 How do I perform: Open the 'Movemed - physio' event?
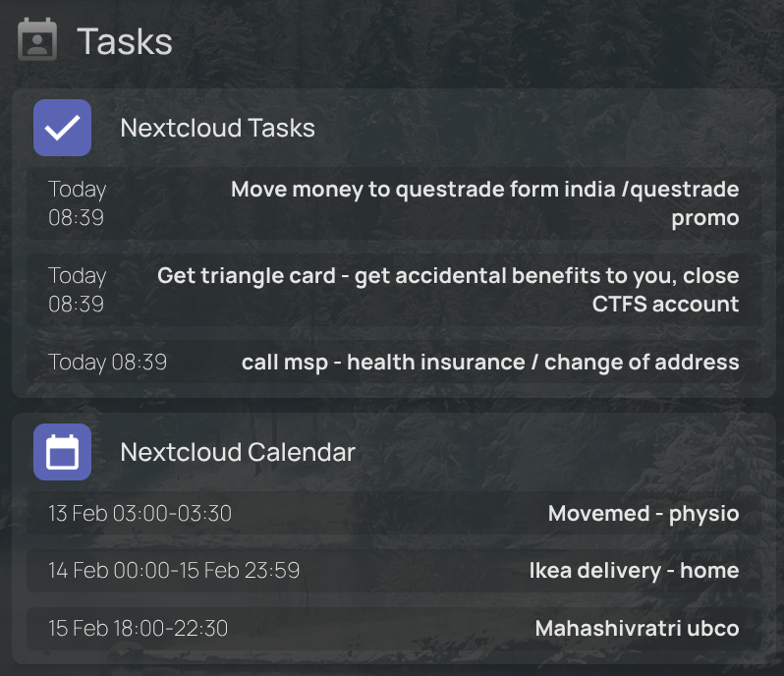[x=644, y=513]
